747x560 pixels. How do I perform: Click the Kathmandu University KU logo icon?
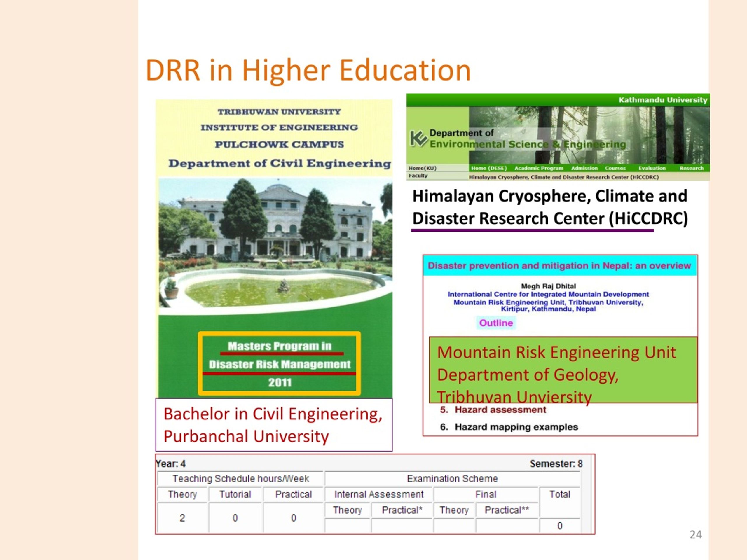coord(418,139)
